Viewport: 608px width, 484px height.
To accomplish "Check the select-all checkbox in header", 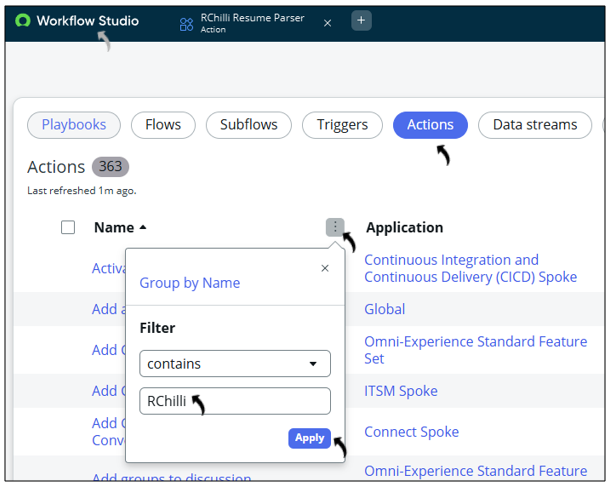I will pyautogui.click(x=68, y=228).
